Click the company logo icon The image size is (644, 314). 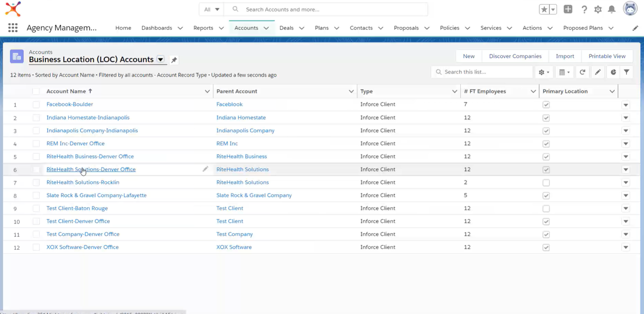pyautogui.click(x=13, y=9)
